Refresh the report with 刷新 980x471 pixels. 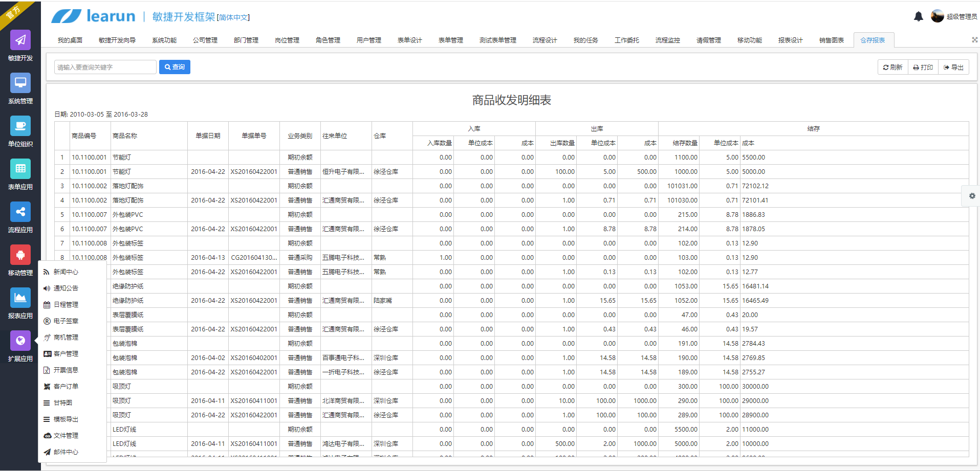(x=892, y=67)
